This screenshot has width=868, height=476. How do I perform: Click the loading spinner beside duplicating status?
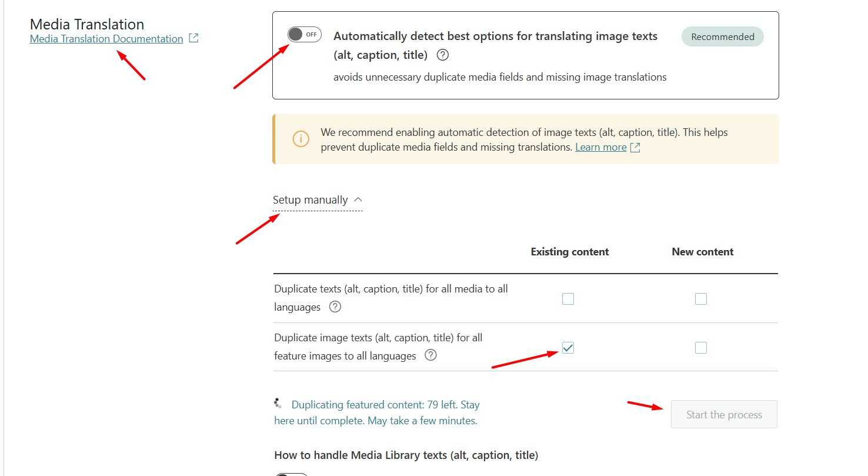pyautogui.click(x=279, y=404)
